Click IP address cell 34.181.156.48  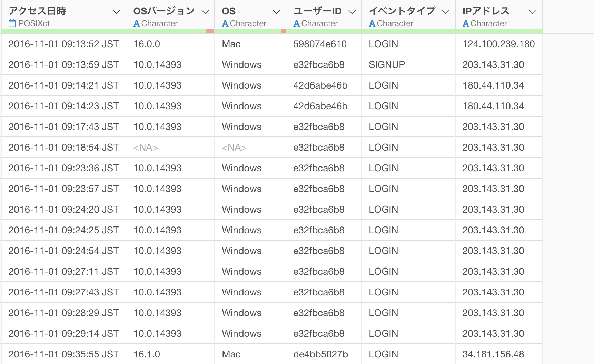click(499, 354)
